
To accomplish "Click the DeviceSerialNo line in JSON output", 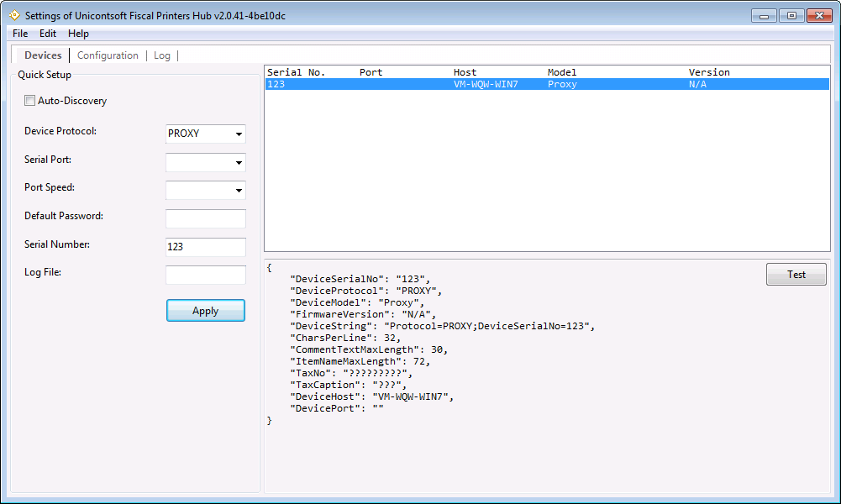I will [360, 279].
